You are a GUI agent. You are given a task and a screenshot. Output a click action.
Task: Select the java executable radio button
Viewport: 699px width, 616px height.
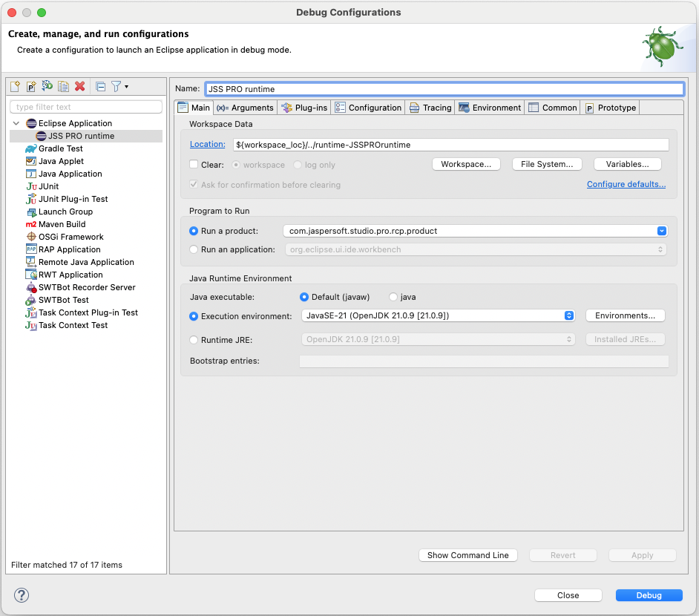(x=393, y=297)
